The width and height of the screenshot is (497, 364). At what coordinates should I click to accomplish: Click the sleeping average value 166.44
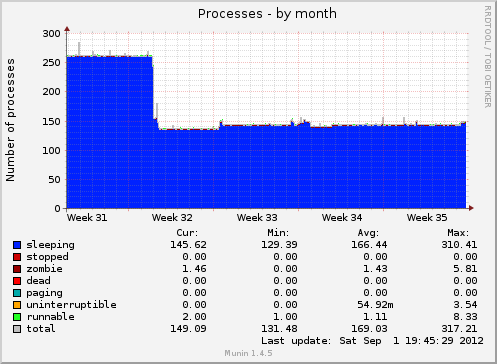pos(369,245)
